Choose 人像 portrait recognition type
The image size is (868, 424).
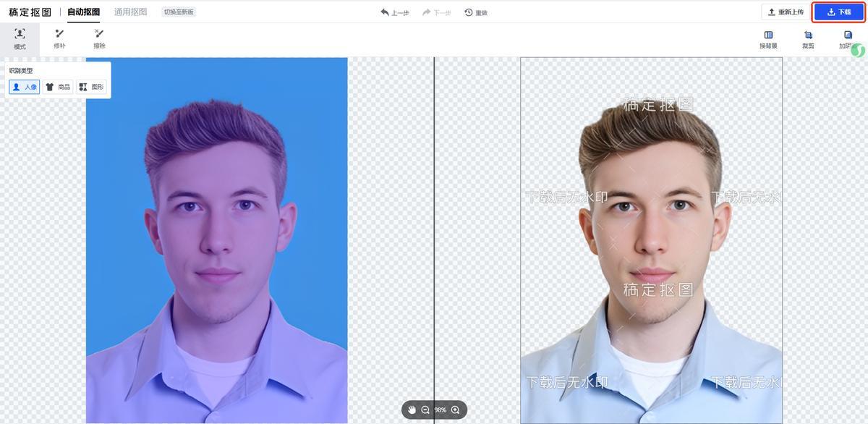point(25,87)
